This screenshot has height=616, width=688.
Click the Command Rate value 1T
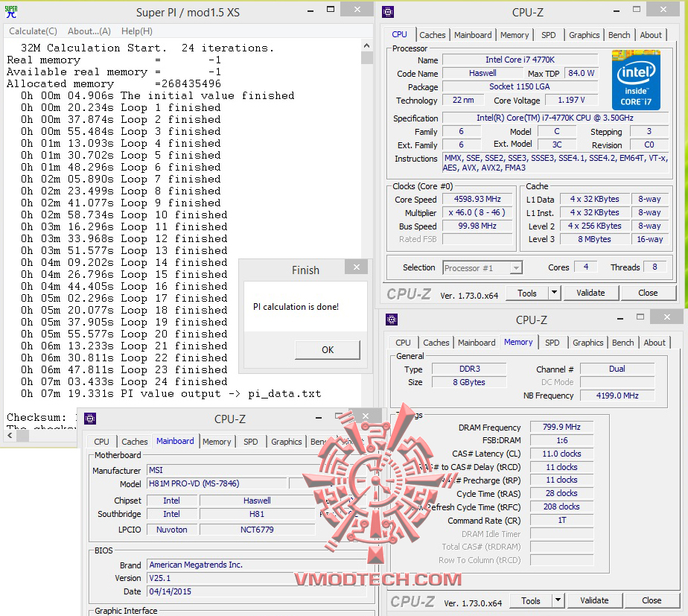point(561,520)
